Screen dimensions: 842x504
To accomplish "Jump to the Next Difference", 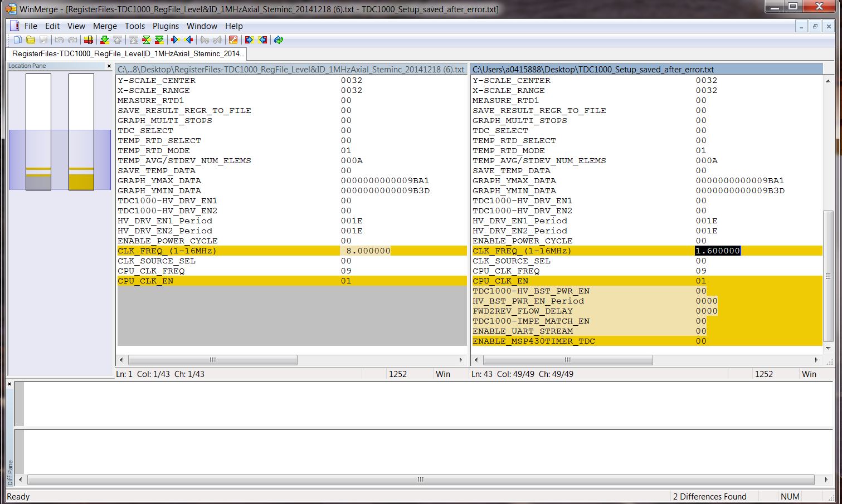I will (x=104, y=40).
